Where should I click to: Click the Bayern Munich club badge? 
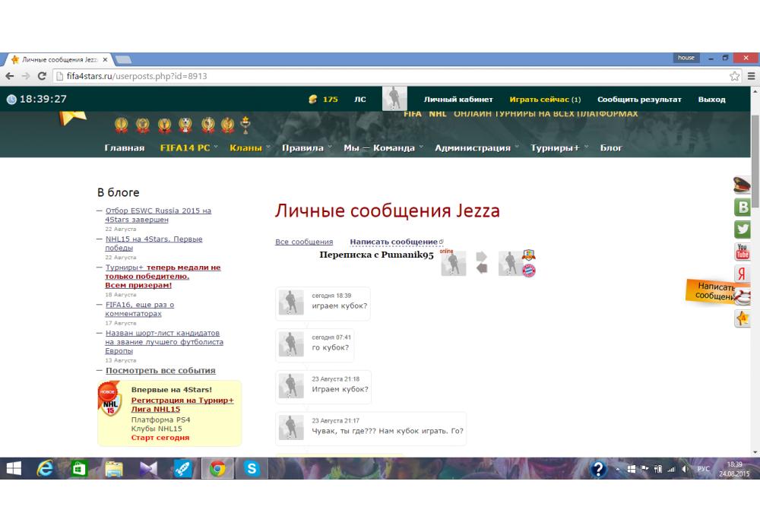(x=528, y=270)
